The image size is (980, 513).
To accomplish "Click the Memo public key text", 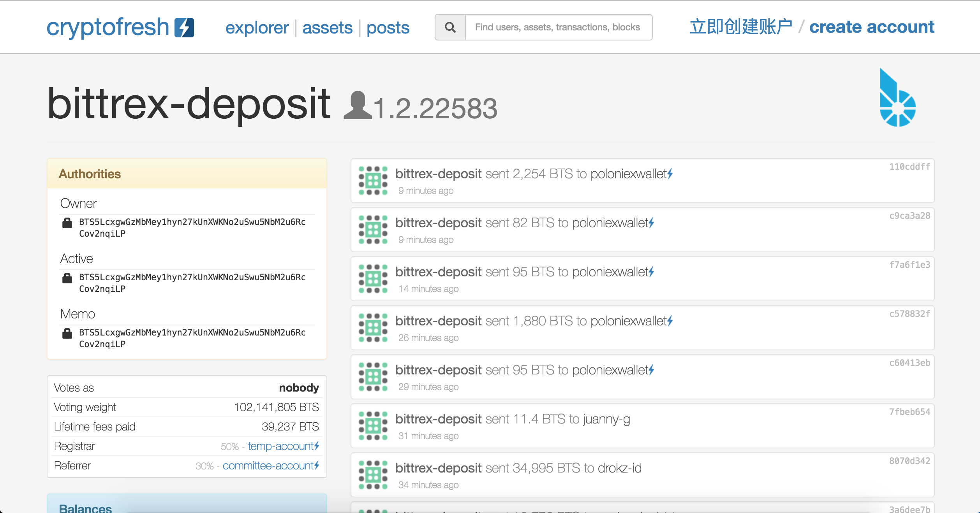I will 192,338.
